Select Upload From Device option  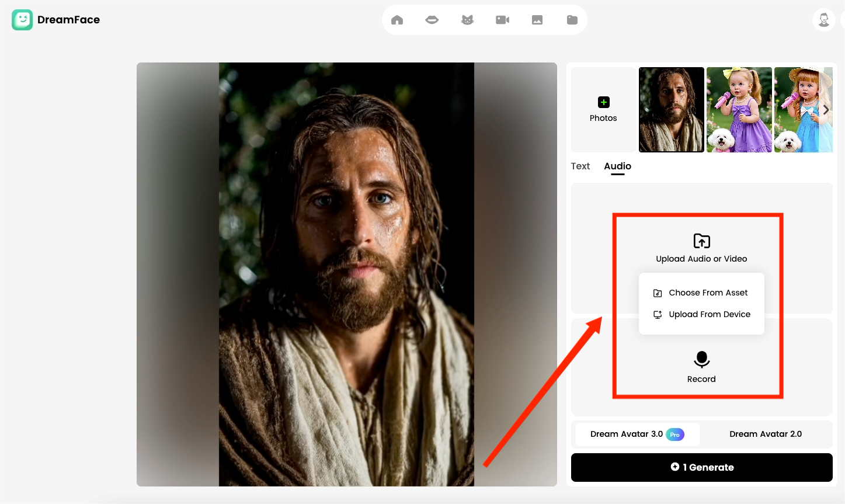tap(709, 314)
